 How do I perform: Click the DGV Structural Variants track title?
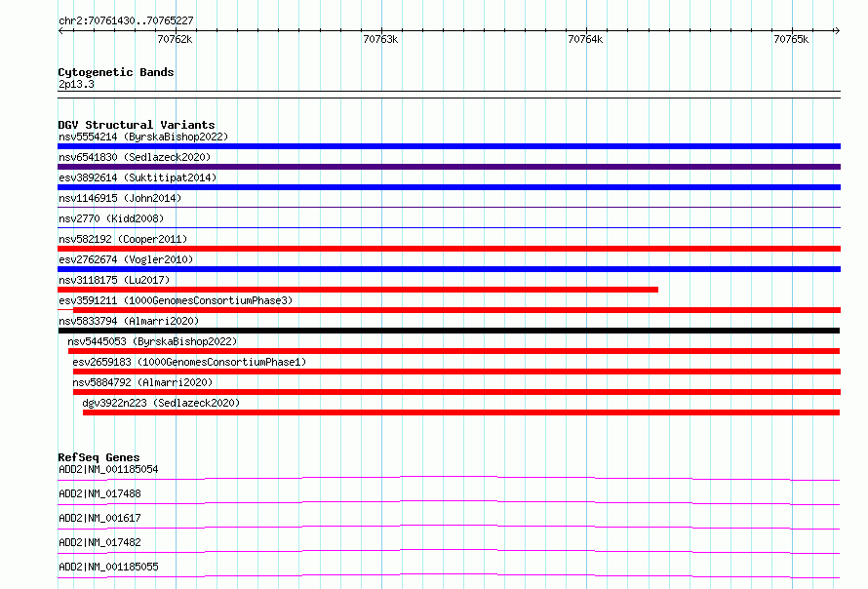[x=137, y=125]
